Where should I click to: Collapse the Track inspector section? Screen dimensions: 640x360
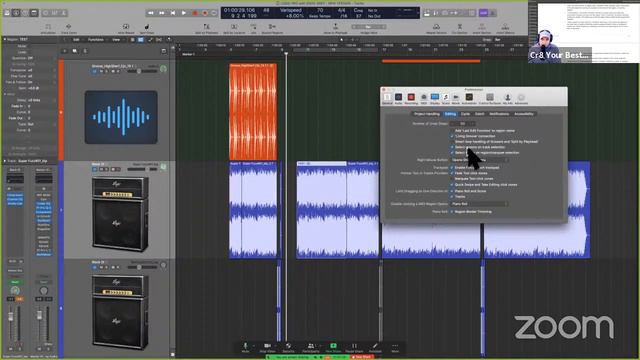tap(5, 161)
